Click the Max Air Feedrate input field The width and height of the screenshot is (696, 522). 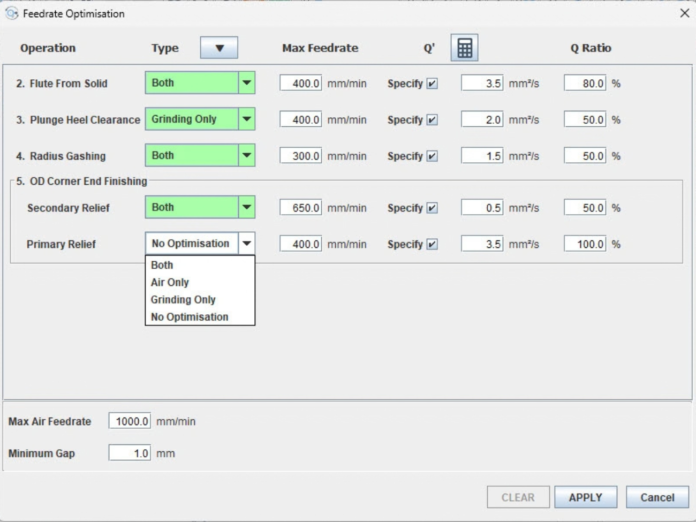click(x=130, y=421)
